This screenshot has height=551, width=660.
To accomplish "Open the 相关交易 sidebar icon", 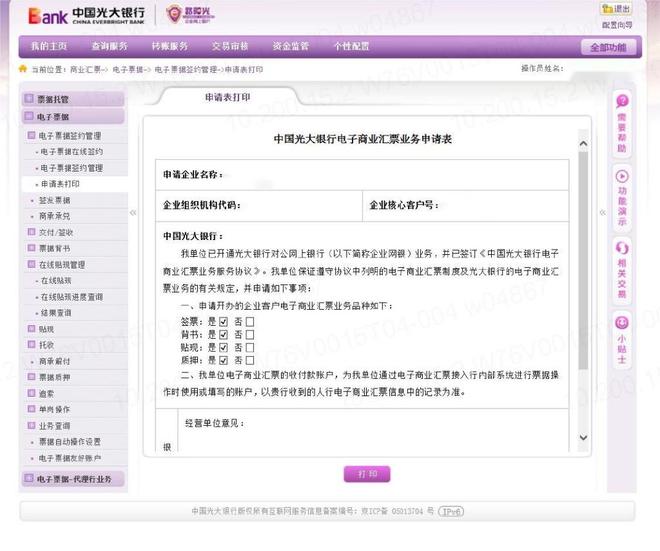I will click(621, 249).
